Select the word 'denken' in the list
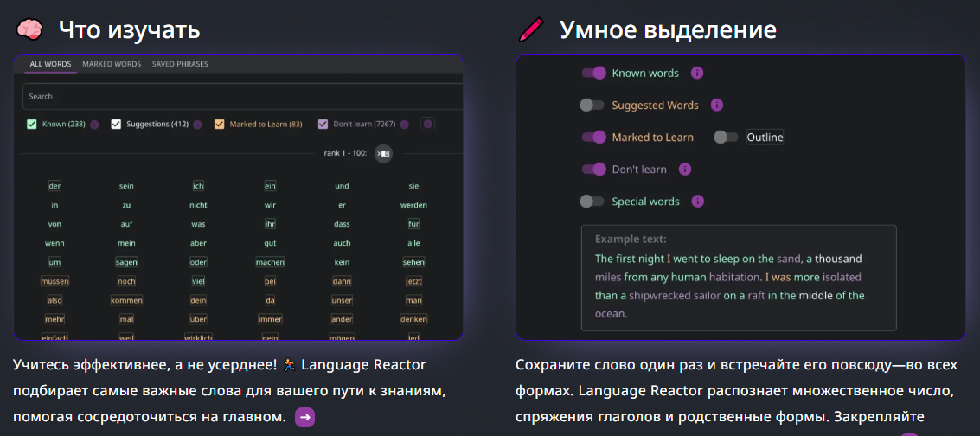 coord(413,319)
